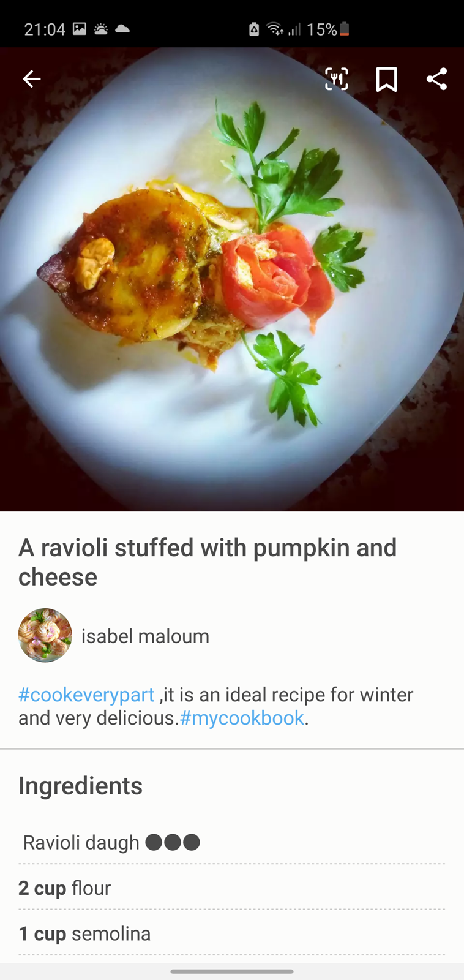Tap the back arrow icon
This screenshot has height=980, width=464.
tap(31, 79)
